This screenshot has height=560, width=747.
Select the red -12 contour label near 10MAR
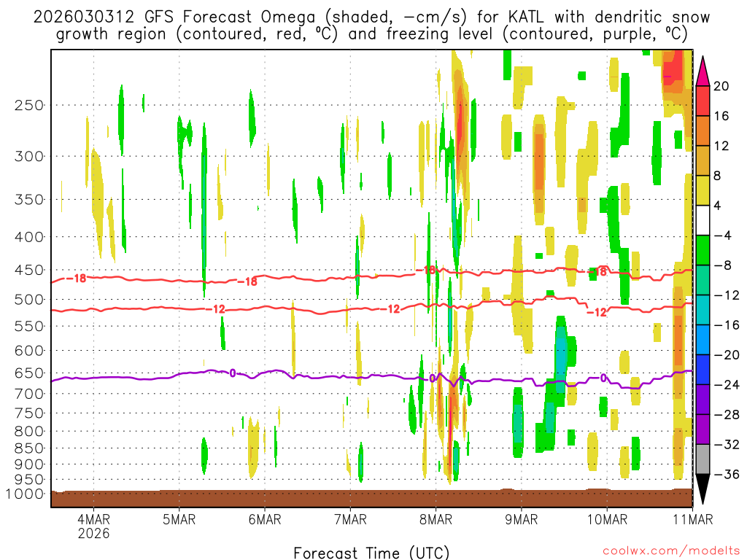click(x=597, y=312)
